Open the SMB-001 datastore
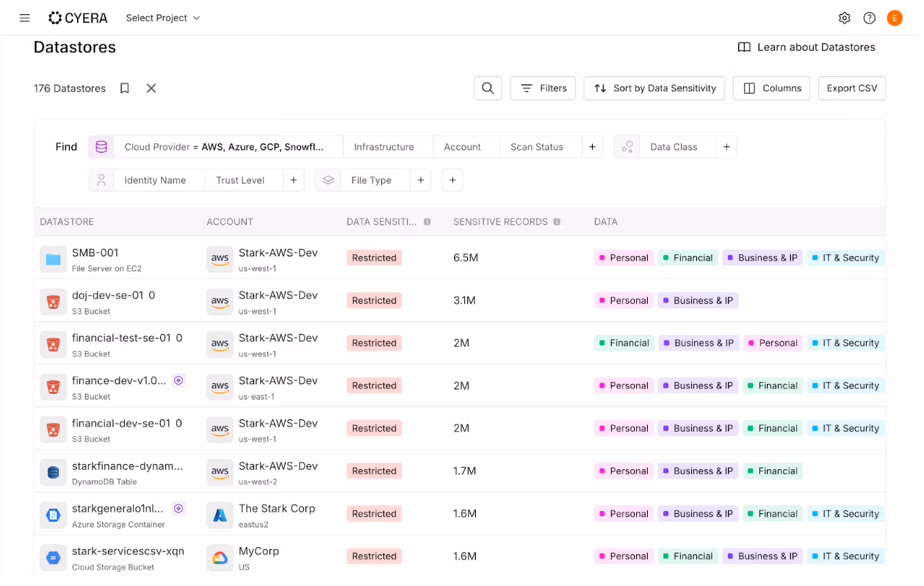 [x=95, y=253]
